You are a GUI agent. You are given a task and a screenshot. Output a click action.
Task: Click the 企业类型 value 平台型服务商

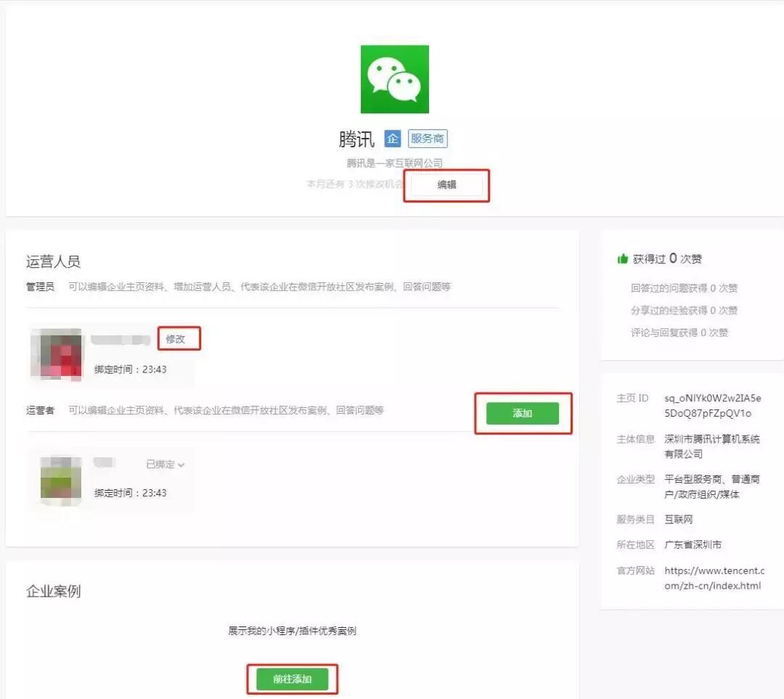tap(712, 486)
